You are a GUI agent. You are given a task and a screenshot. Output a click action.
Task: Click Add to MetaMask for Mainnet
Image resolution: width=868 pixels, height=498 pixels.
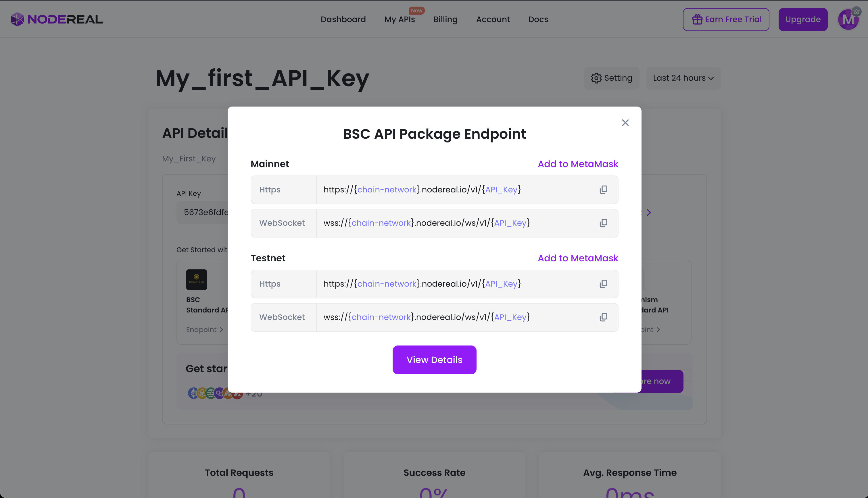pos(578,164)
